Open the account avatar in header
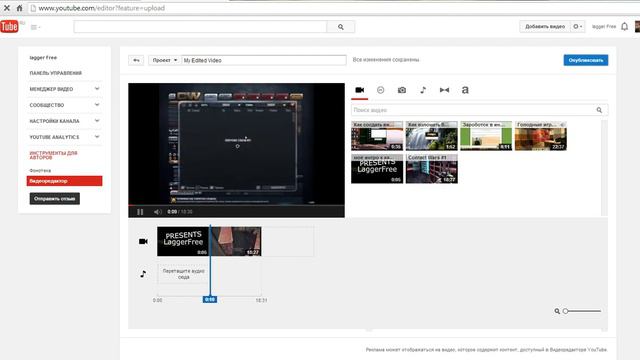Viewport: 640px width, 360px height. click(637, 27)
